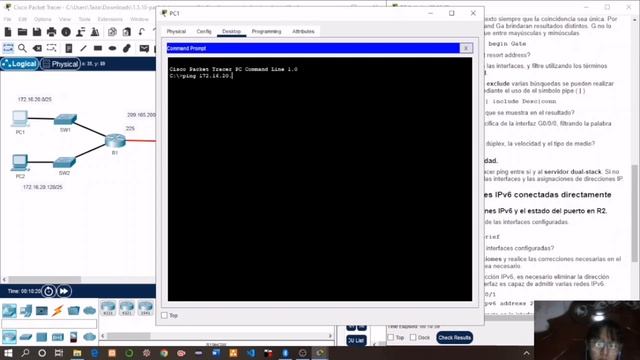This screenshot has width=640, height=360.
Task: Click the New file toolbar icon
Action: (x=8, y=32)
